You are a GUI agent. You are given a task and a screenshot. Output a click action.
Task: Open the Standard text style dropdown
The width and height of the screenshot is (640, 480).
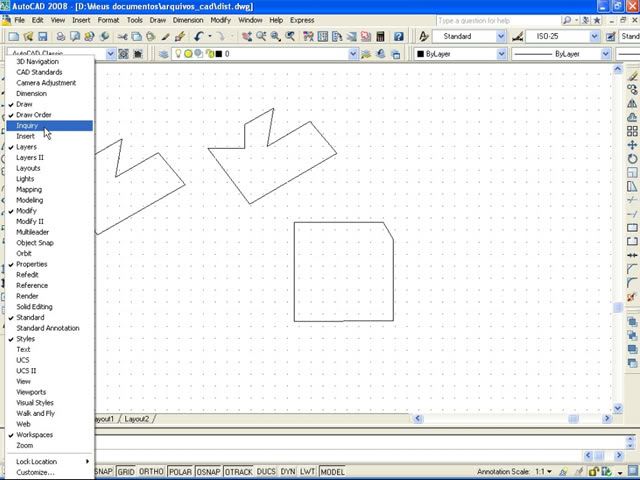click(501, 37)
